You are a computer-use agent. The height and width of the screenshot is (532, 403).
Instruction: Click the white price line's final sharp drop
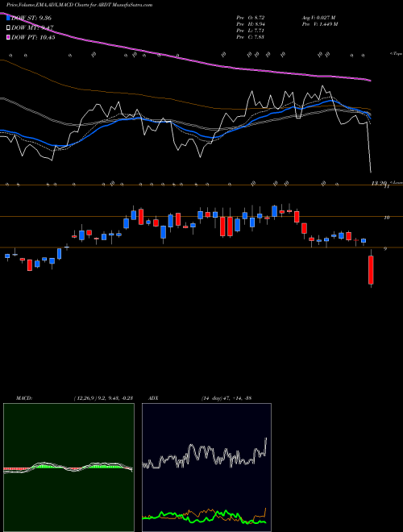click(x=369, y=148)
